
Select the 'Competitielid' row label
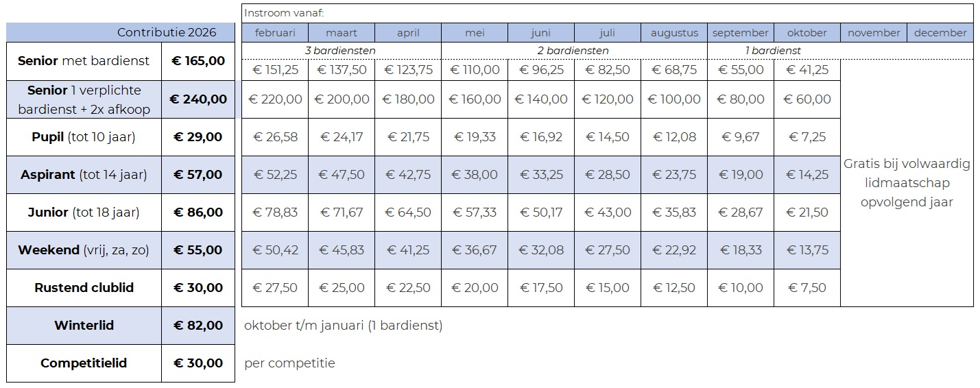point(84,363)
